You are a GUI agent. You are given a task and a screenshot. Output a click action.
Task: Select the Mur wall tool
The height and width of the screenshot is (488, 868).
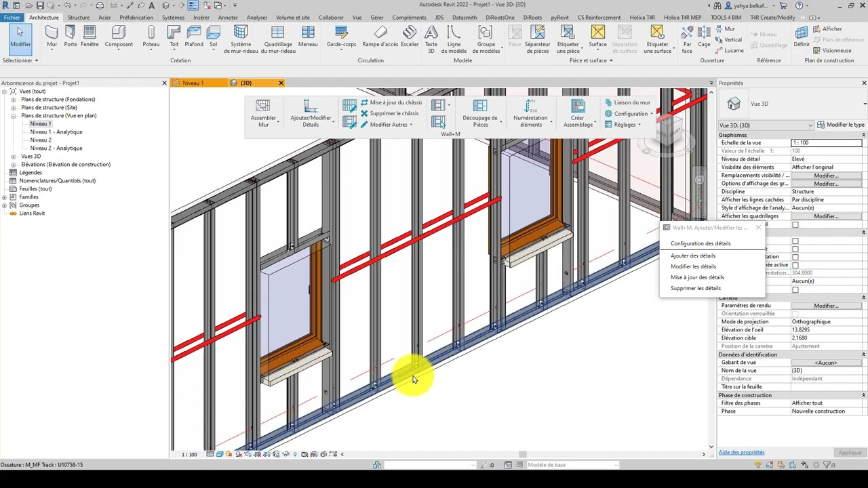[x=52, y=37]
